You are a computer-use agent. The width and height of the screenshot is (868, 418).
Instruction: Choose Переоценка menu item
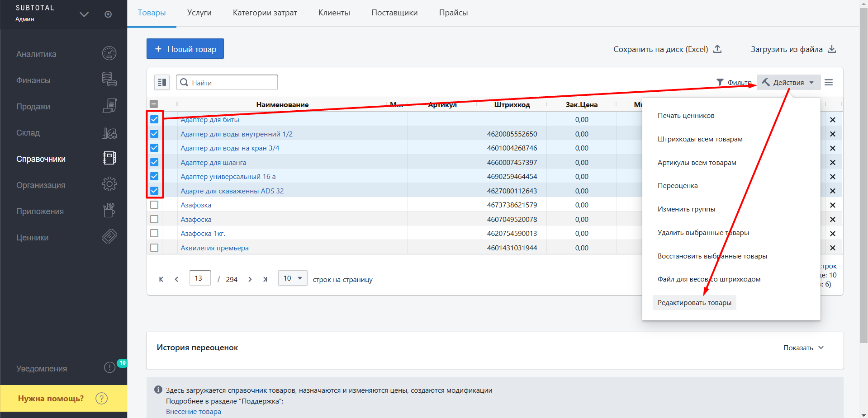click(678, 186)
